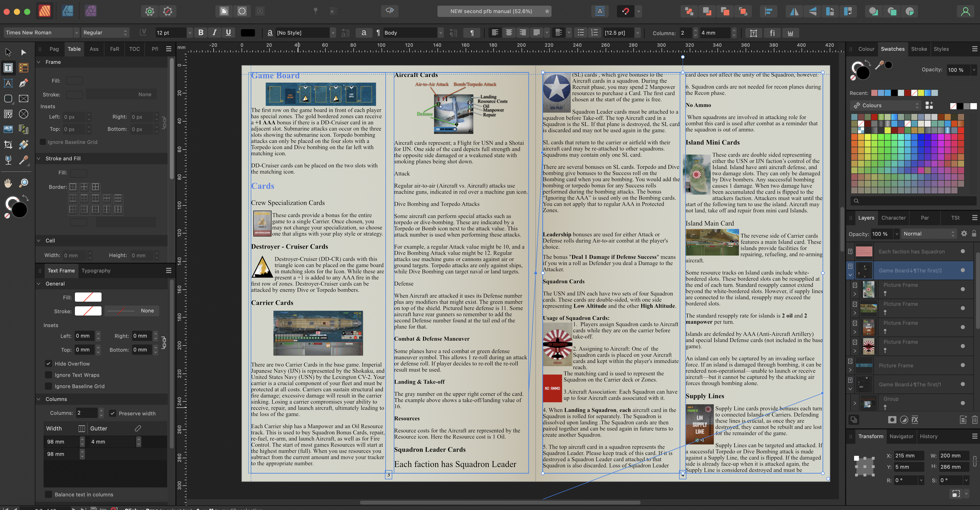Image resolution: width=980 pixels, height=510 pixels.
Task: Click the X position field 215 mm
Action: [x=908, y=456]
